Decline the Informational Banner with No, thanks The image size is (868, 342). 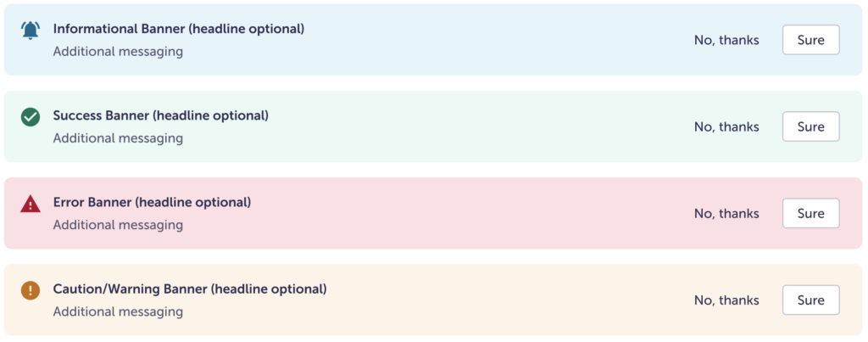pyautogui.click(x=726, y=40)
